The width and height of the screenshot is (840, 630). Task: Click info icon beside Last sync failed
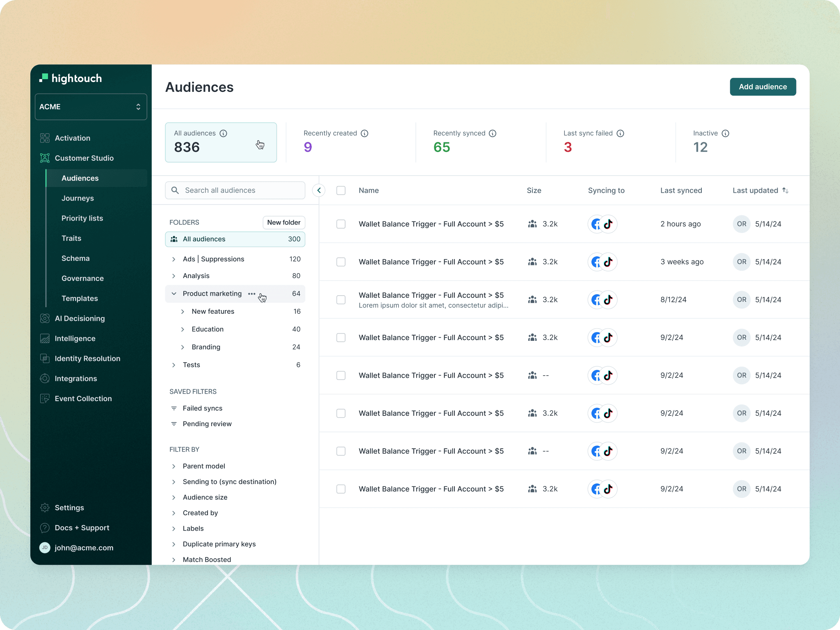click(620, 133)
